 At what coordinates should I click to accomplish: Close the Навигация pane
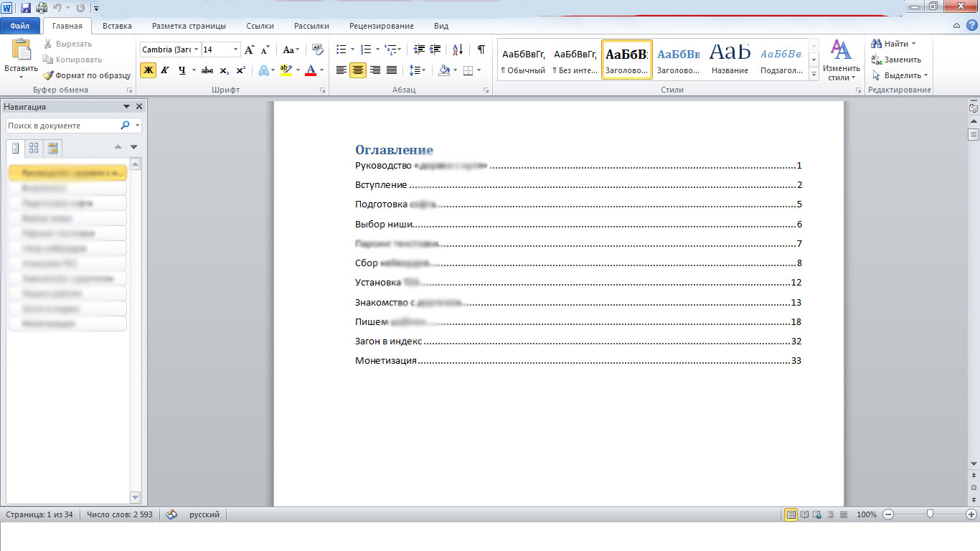(139, 106)
